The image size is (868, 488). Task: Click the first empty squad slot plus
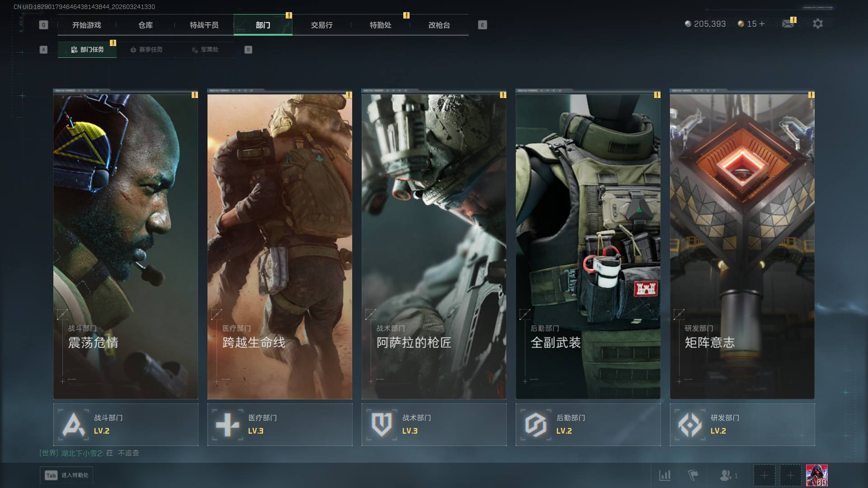click(764, 475)
